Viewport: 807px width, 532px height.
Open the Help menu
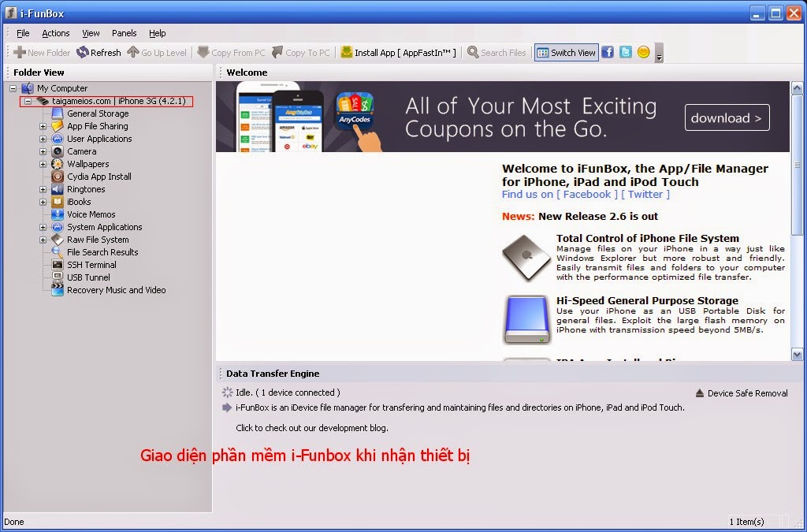[157, 33]
